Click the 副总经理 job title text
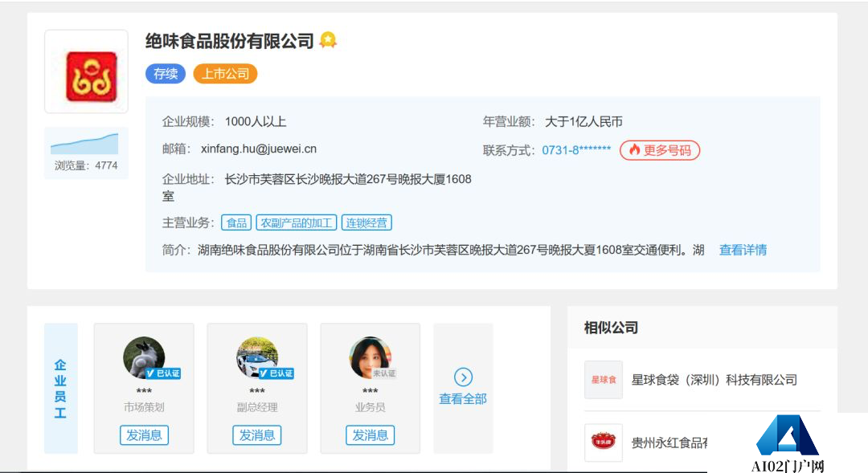 point(257,407)
